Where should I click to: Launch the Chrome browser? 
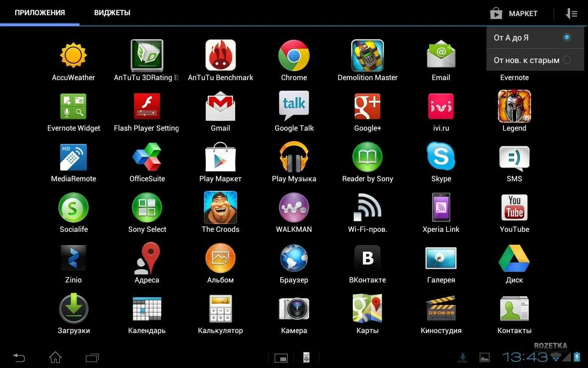294,56
